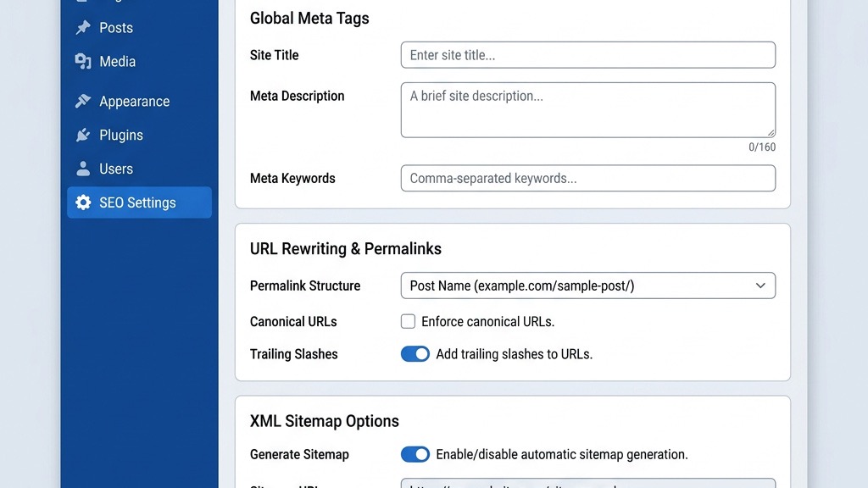Screen dimensions: 868x488
Task: Click the partially visible icon above Posts
Action: pyautogui.click(x=84, y=3)
